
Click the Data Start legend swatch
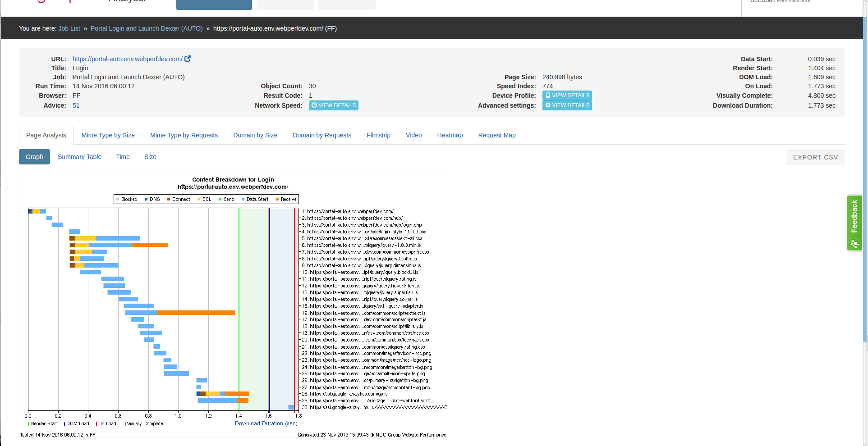(243, 199)
